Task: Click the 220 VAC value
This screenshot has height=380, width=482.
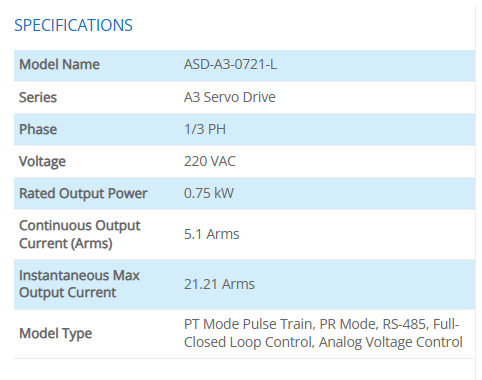Action: tap(210, 161)
